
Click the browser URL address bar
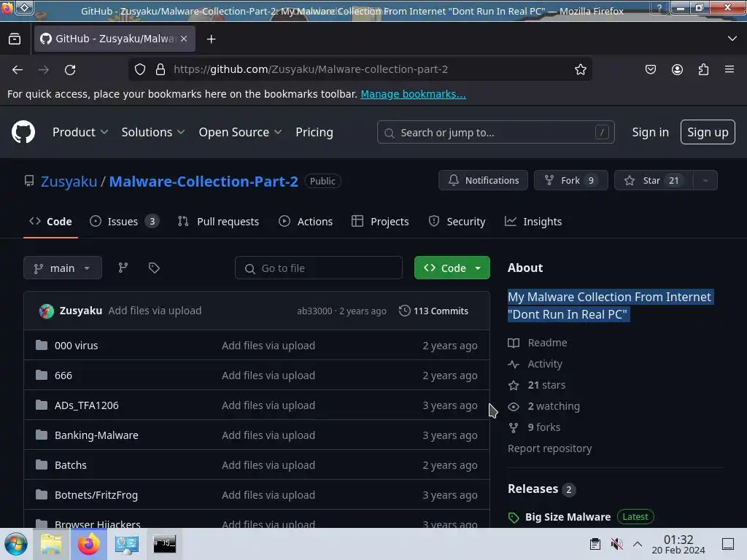pos(360,69)
